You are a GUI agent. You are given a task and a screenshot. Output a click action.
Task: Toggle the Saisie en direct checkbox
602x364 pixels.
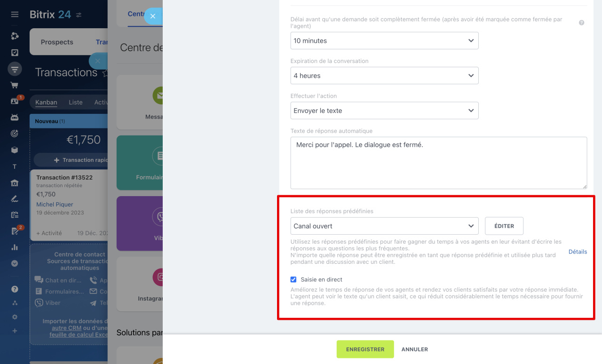point(293,279)
